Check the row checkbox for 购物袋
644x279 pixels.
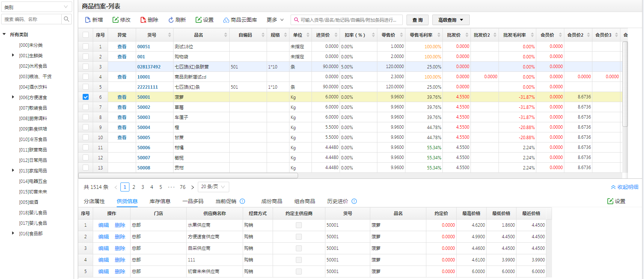[86, 56]
